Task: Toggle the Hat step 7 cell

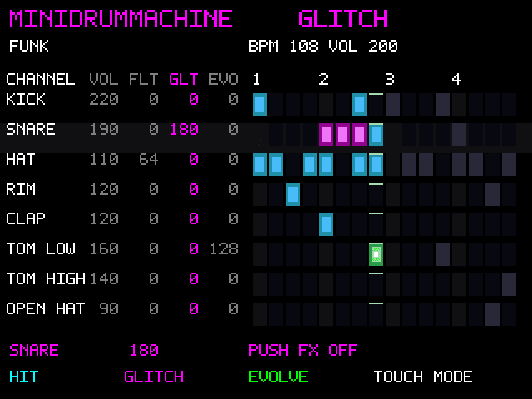Action: click(359, 165)
